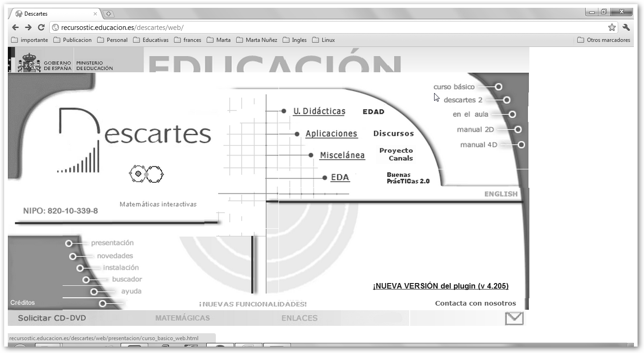
Task: Expand the Otros marcadores folder
Action: (x=603, y=40)
